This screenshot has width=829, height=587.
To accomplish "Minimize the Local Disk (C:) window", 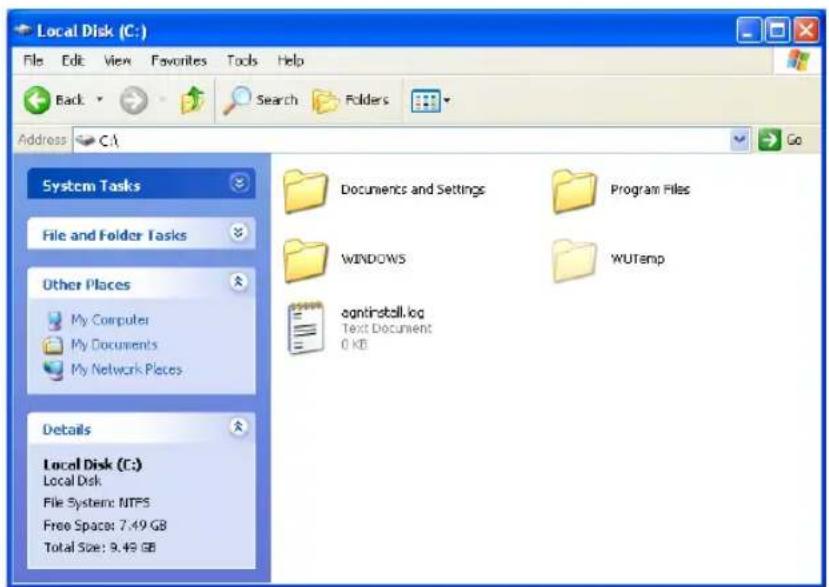I will pos(749,30).
